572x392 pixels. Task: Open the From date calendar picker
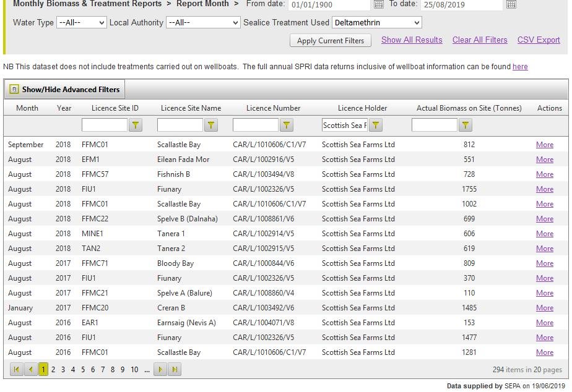[x=379, y=5]
